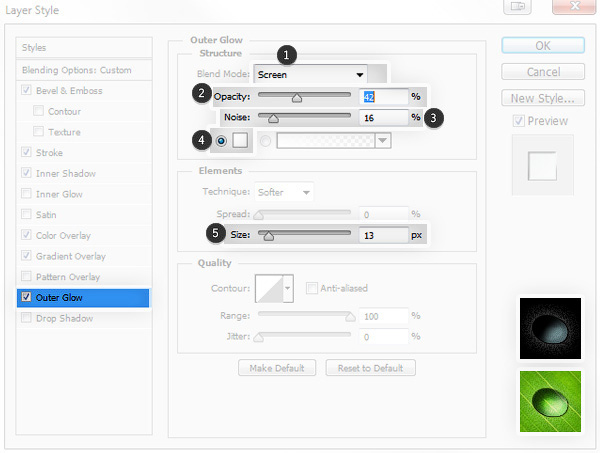The image size is (600, 453).
Task: Click the New Style... button
Action: 543,98
